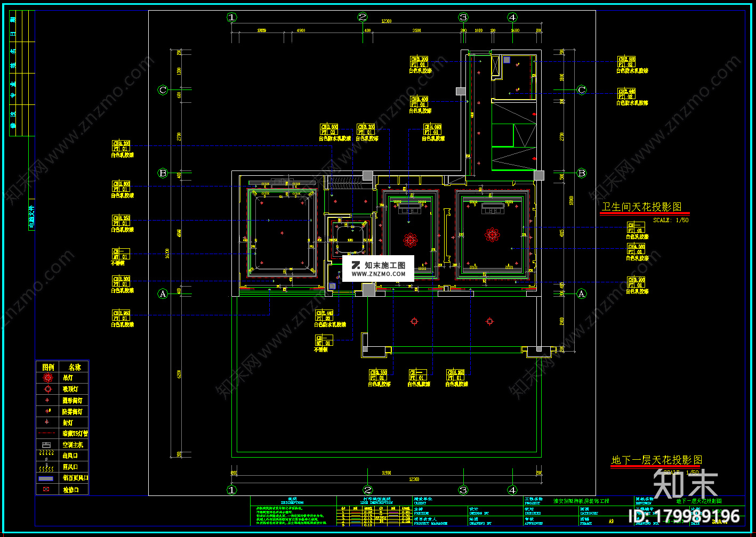
Task: Click the 11900 dimension text at the bottom
Action: tap(386, 473)
